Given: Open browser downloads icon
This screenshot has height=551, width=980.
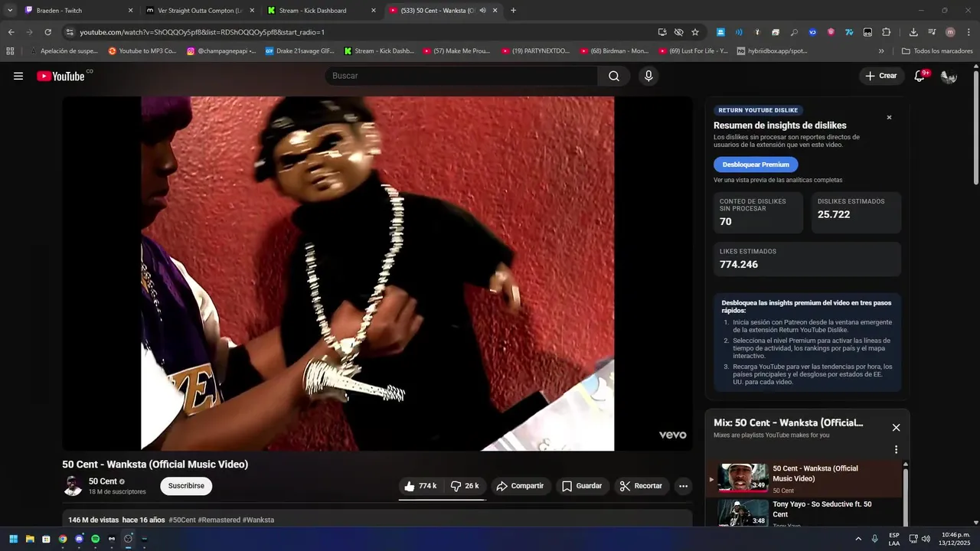Looking at the screenshot, I should tap(913, 32).
